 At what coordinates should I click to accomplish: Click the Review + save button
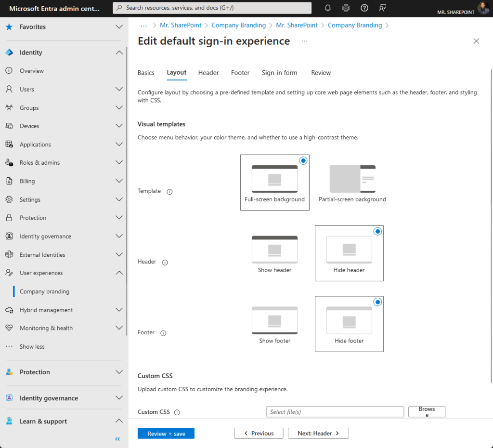pyautogui.click(x=166, y=434)
